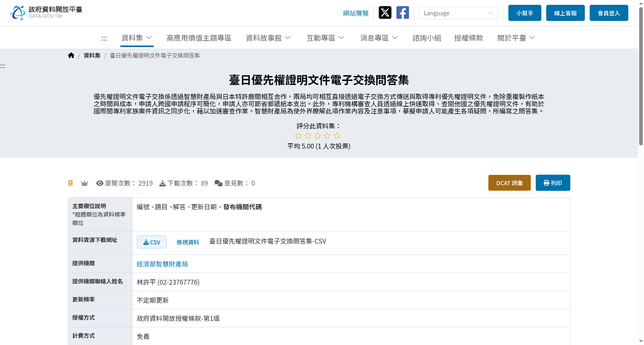
Task: Click the comments icon beside 意見數
Action: (219, 183)
